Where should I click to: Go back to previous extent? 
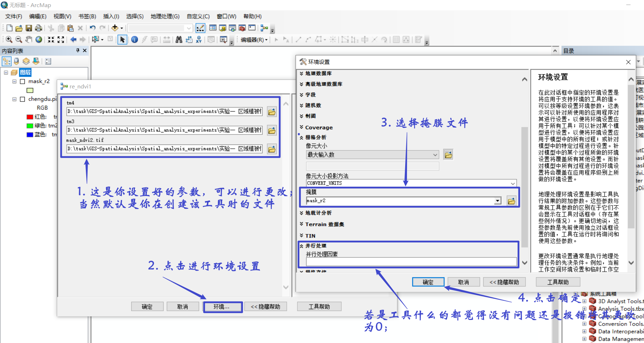[x=73, y=39]
